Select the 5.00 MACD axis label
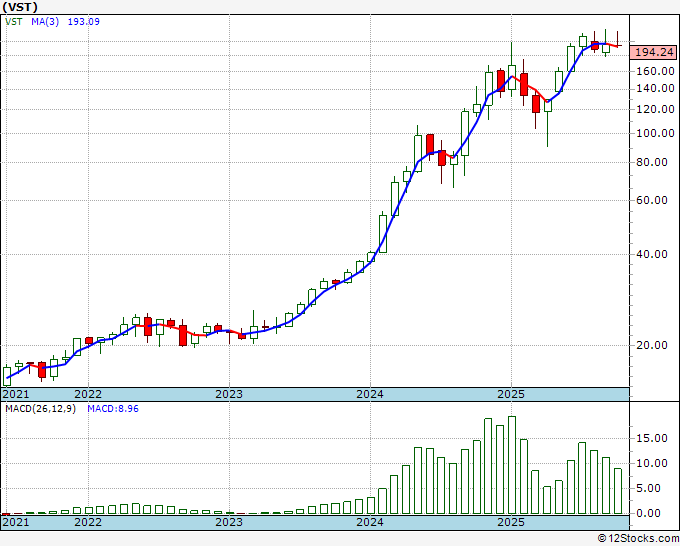The image size is (680, 546). (650, 488)
